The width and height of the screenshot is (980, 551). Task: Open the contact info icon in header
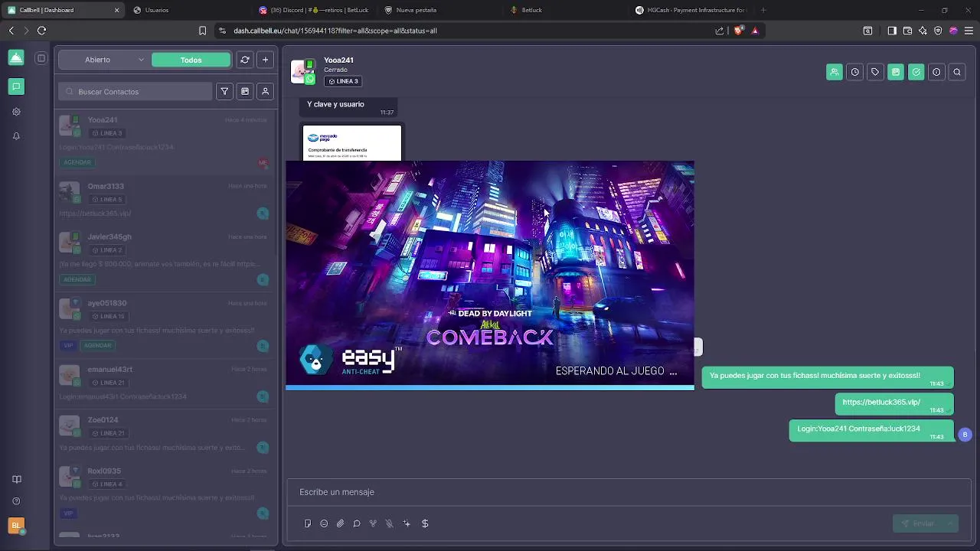(x=936, y=72)
